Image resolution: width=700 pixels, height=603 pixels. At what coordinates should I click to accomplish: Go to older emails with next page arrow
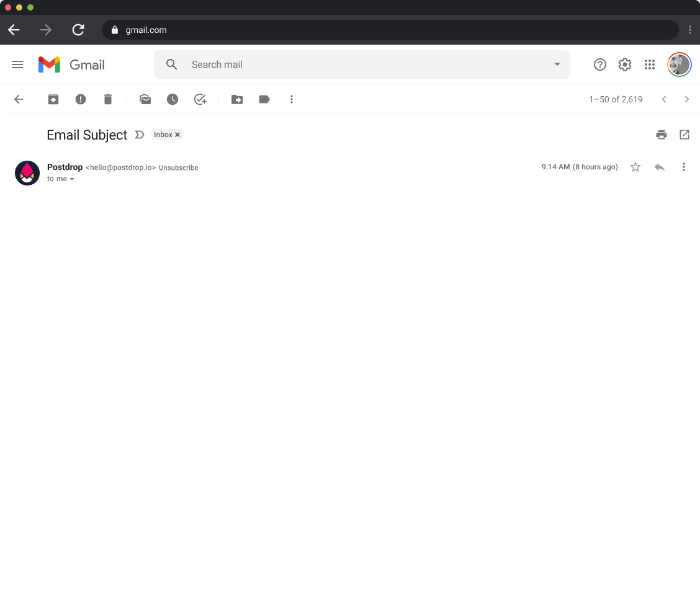click(686, 99)
